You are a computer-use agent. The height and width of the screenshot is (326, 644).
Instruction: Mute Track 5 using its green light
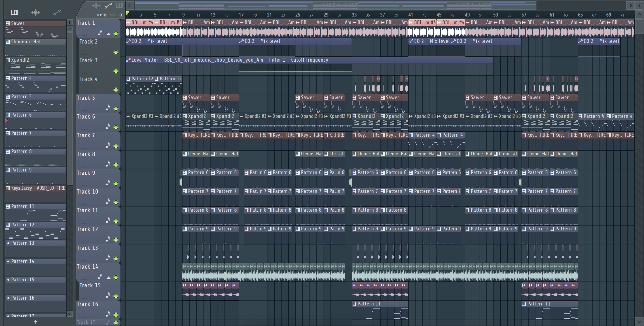(116, 109)
